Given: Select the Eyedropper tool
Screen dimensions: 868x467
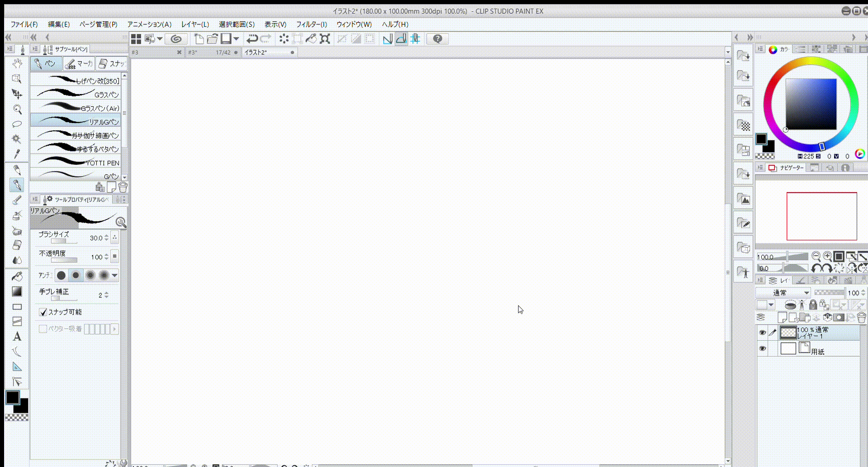Looking at the screenshot, I should [17, 154].
